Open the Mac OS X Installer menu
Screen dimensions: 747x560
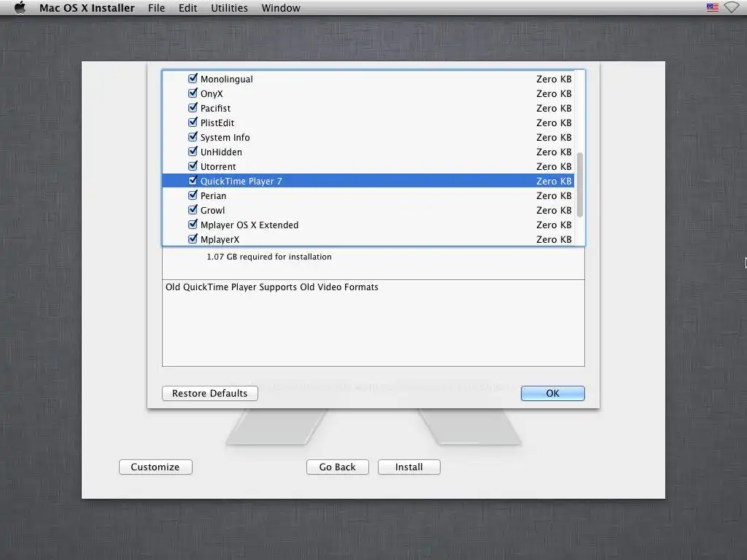click(x=87, y=8)
